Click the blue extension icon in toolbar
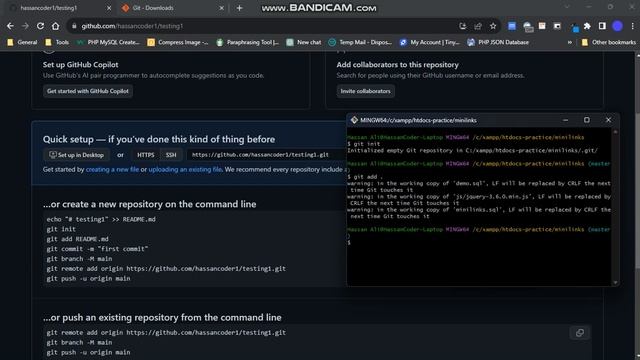The image size is (640, 360). coord(511,26)
